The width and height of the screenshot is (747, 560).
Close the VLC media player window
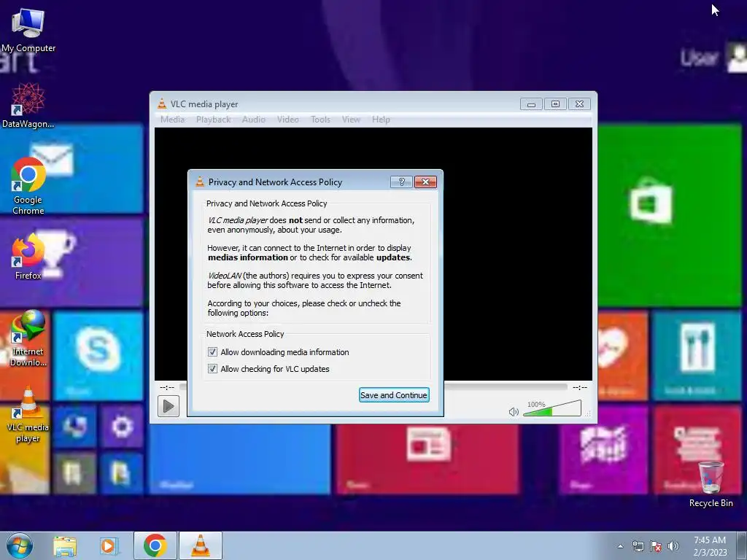(x=579, y=104)
